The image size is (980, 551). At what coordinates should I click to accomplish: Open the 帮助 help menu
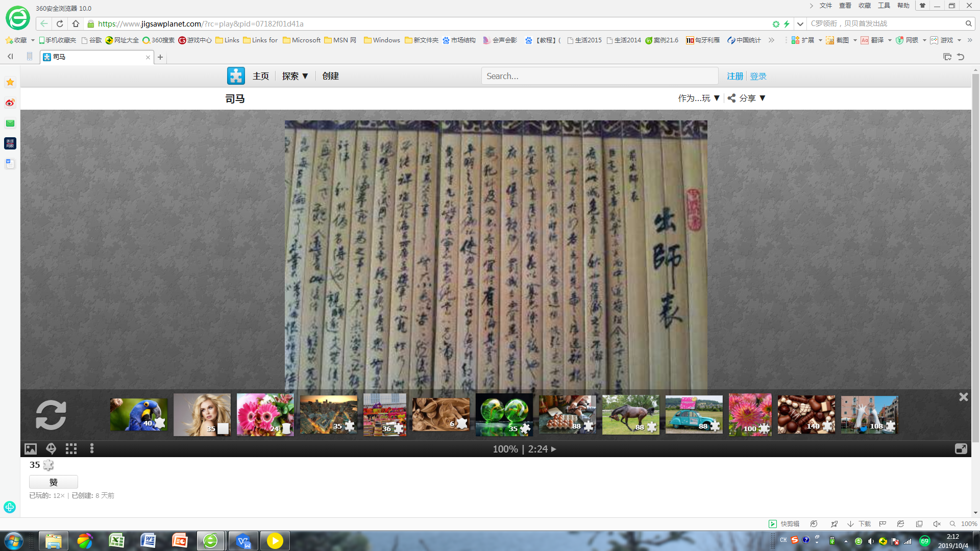coord(903,6)
